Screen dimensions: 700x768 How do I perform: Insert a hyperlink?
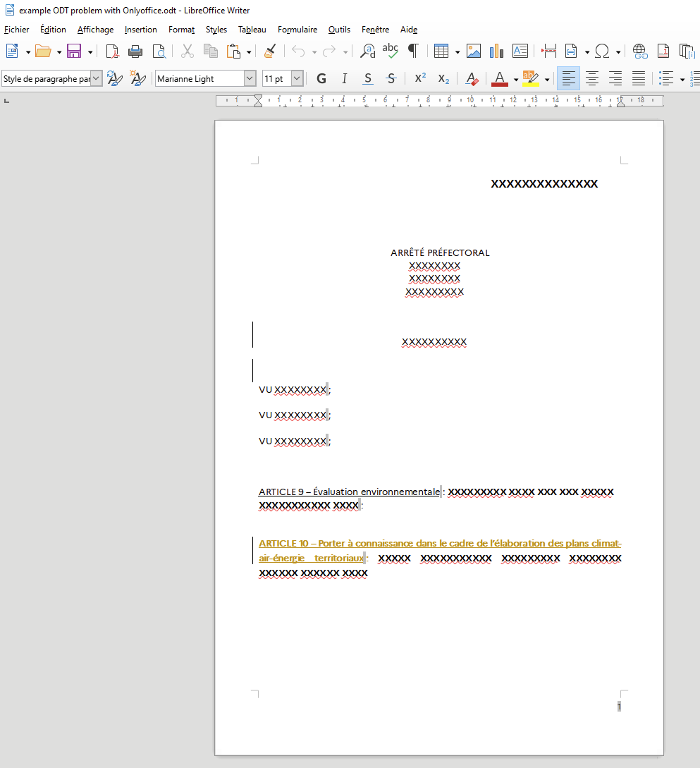click(640, 51)
